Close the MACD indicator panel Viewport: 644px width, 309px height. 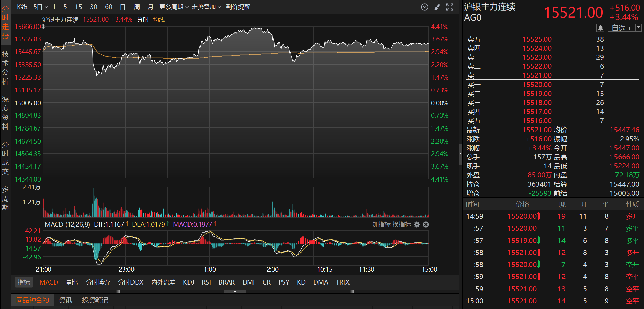(x=426, y=224)
